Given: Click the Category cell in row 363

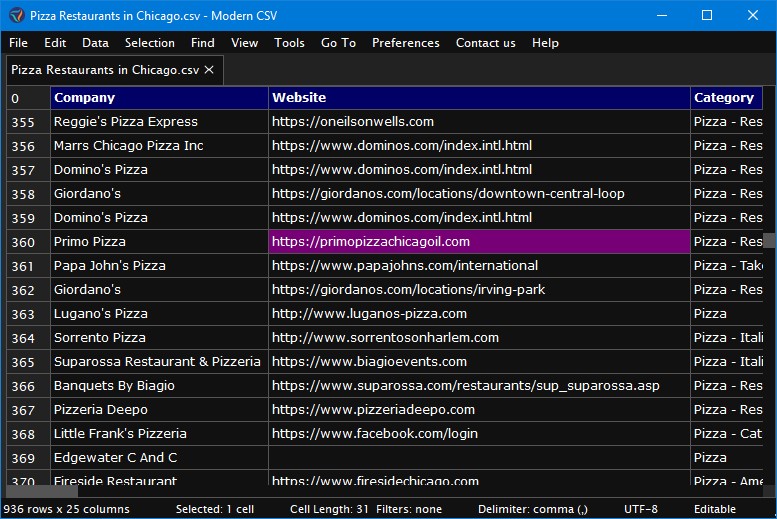Looking at the screenshot, I should pos(726,314).
